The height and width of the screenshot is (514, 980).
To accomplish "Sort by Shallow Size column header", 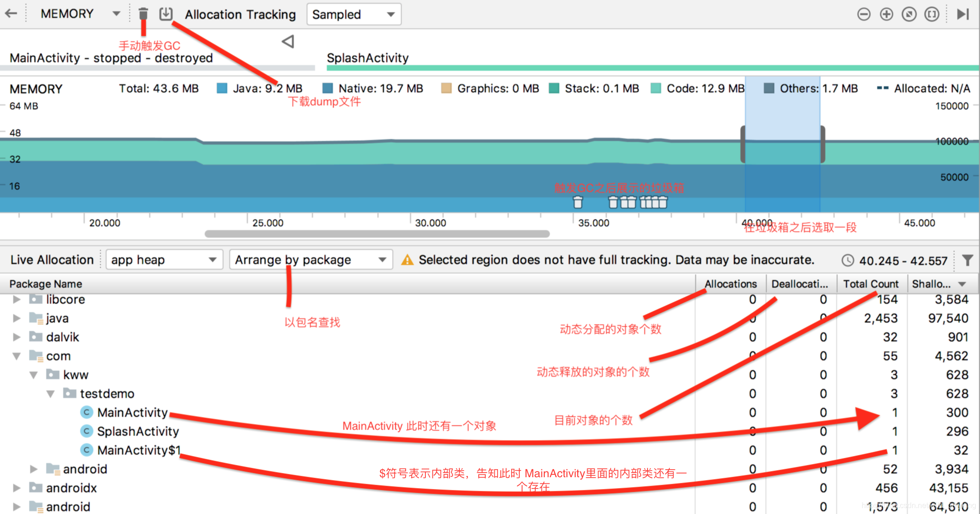I will coord(942,284).
